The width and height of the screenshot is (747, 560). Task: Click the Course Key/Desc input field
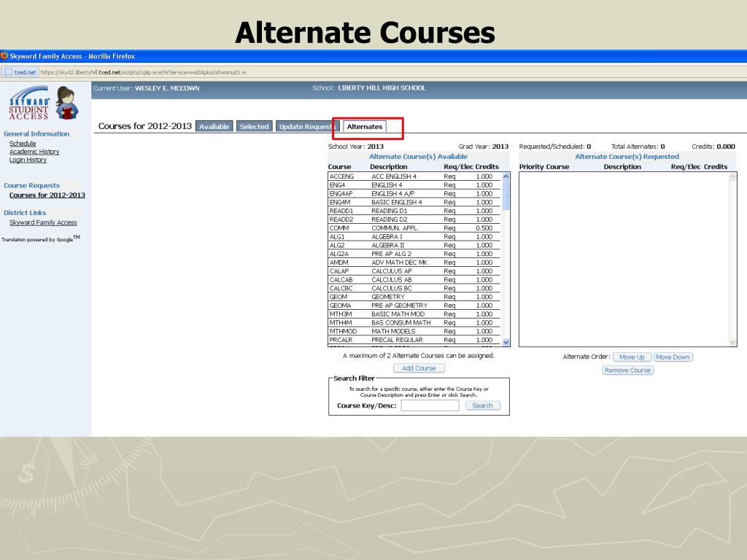(430, 405)
